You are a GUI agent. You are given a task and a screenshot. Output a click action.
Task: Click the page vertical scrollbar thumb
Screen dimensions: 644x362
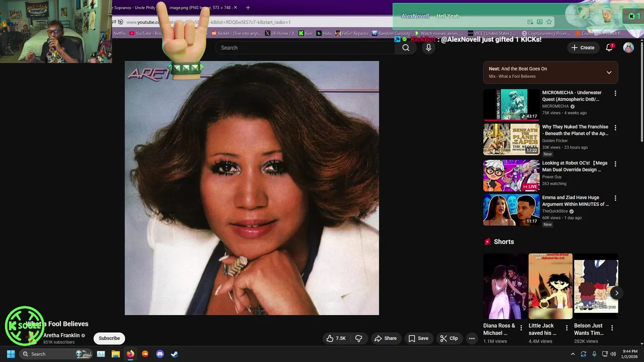[641, 93]
